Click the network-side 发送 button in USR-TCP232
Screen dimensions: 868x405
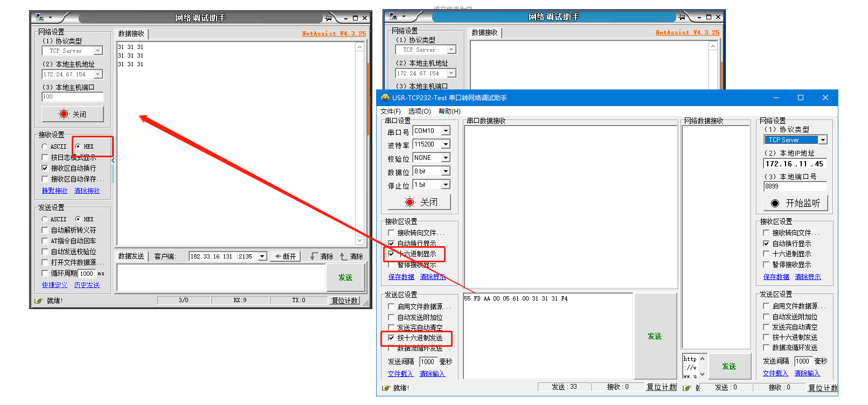tap(729, 366)
